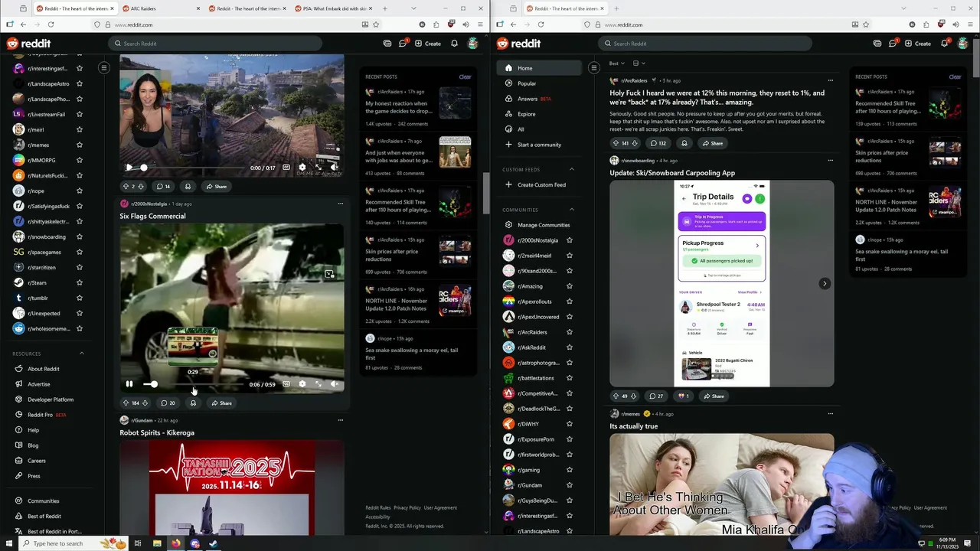
Task: Seek the top video progress bar at 0:00
Action: (x=194, y=168)
